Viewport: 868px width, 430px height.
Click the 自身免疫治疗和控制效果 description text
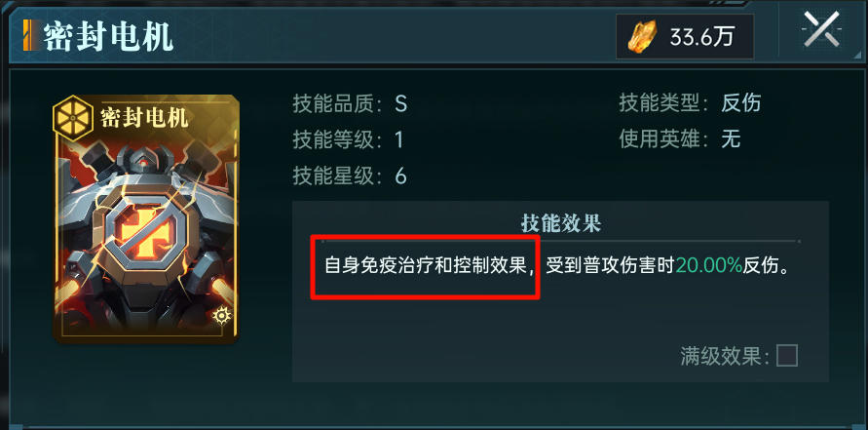click(425, 266)
